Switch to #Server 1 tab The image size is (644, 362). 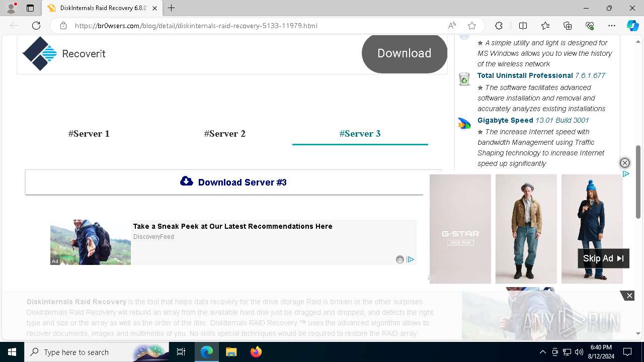[x=89, y=134]
